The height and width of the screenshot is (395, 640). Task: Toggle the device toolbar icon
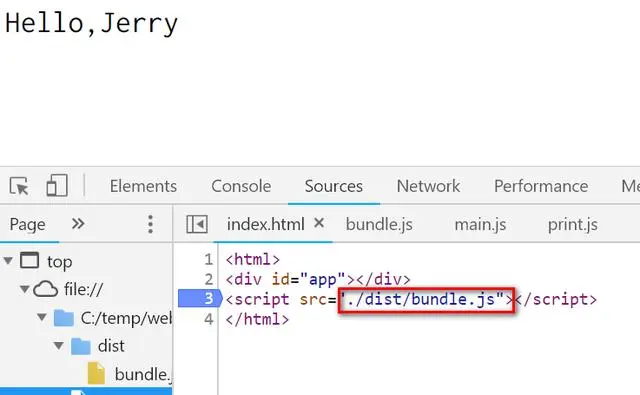pyautogui.click(x=57, y=186)
